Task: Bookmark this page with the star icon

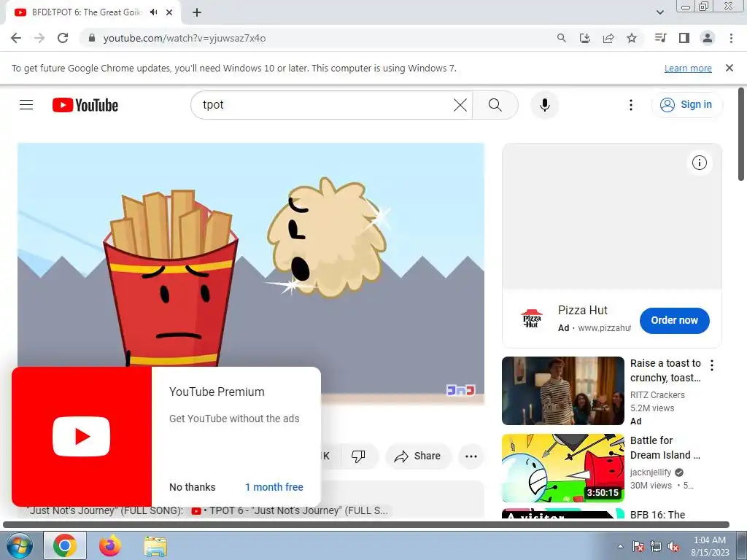Action: click(632, 38)
